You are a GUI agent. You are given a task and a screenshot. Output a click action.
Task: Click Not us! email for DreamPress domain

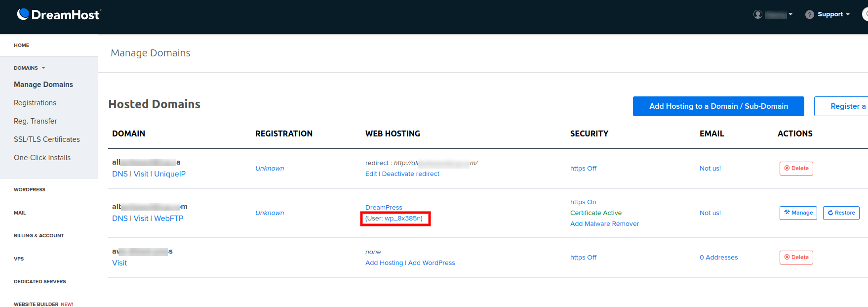click(710, 213)
